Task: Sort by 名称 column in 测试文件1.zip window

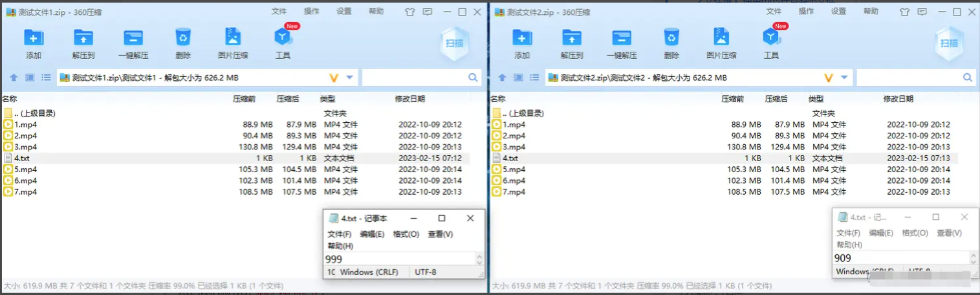Action: click(10, 99)
